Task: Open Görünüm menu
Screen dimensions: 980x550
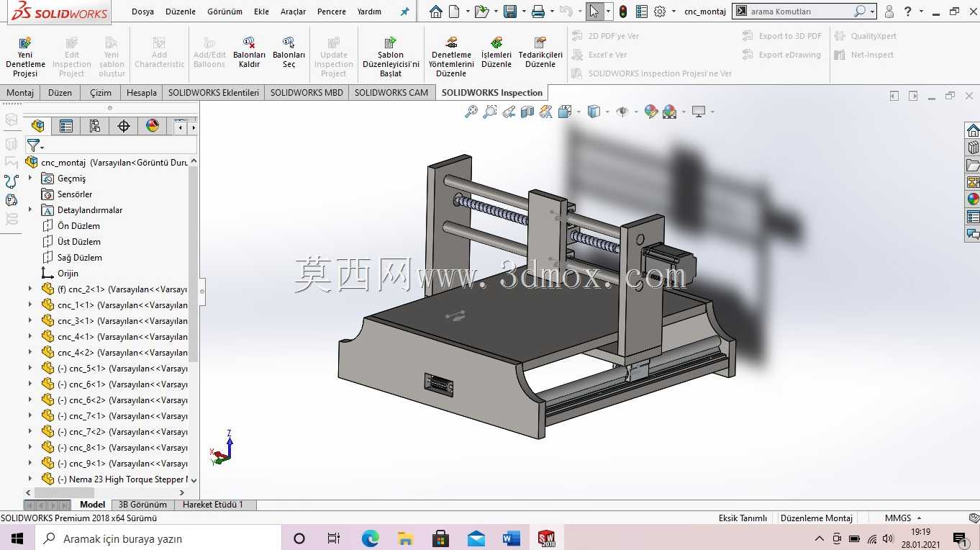Action: coord(224,12)
